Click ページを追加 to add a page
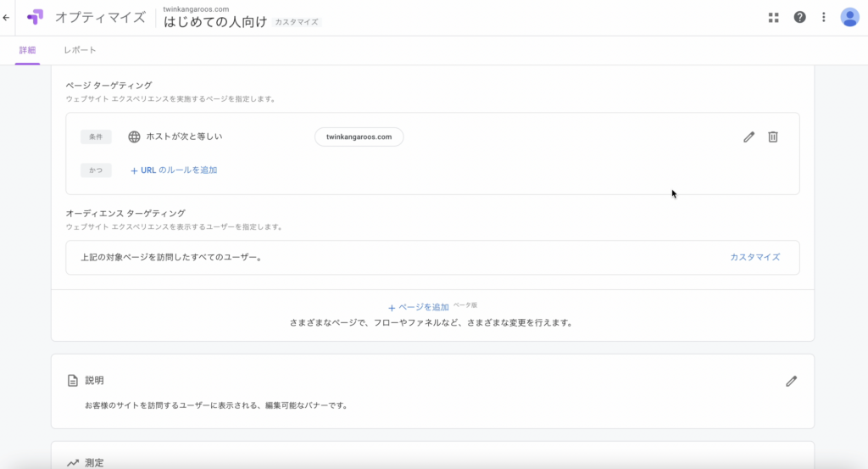The height and width of the screenshot is (469, 868). click(419, 307)
